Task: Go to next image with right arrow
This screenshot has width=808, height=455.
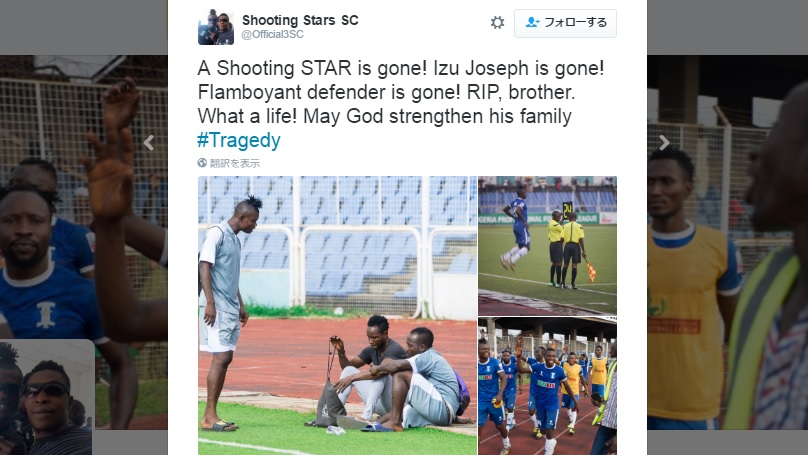Action: coord(664,143)
